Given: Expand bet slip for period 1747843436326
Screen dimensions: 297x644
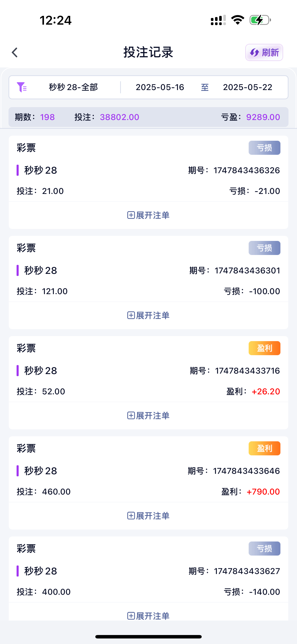Looking at the screenshot, I should click(x=148, y=215).
